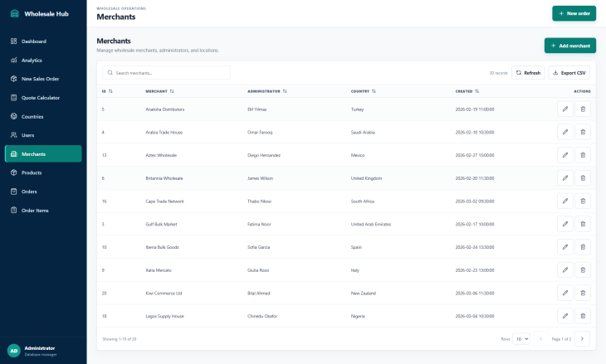Delete the Iberia Bulk Goods merchant
Screen dimensions: 606x364
click(x=583, y=247)
